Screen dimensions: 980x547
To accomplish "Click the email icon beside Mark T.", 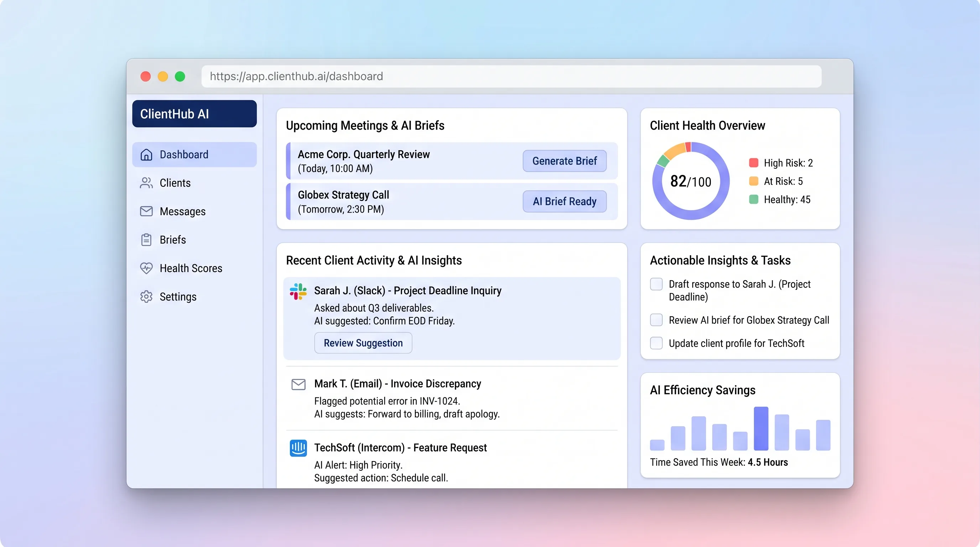I will point(298,385).
